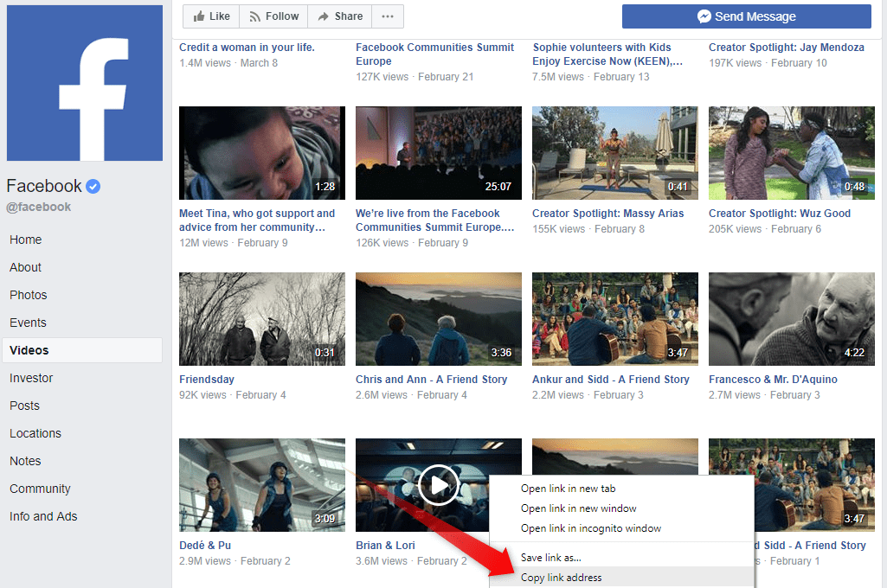Select Copy link address from context menu
Image resolution: width=887 pixels, height=588 pixels.
561,578
